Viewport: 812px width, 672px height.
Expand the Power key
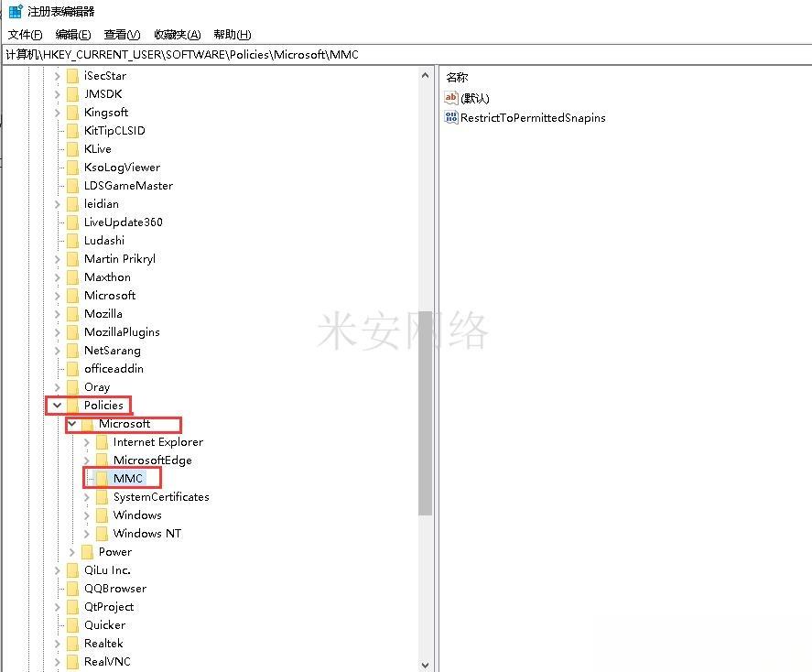click(x=72, y=552)
